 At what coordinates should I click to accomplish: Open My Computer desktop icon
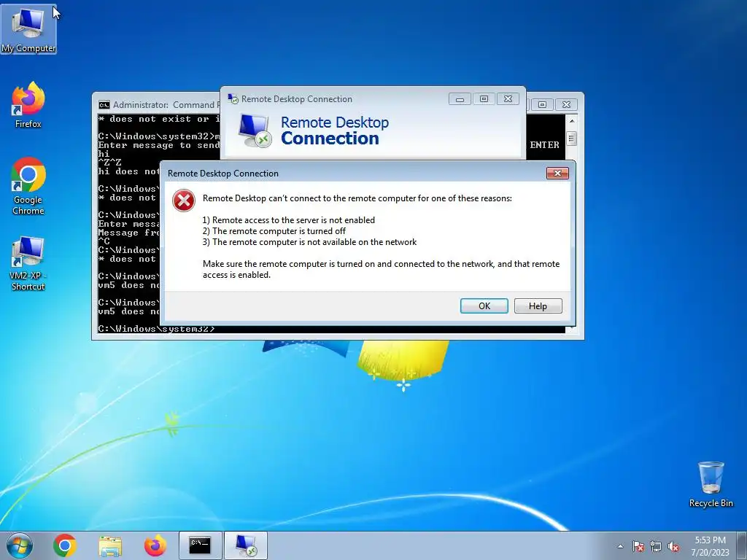tap(28, 29)
